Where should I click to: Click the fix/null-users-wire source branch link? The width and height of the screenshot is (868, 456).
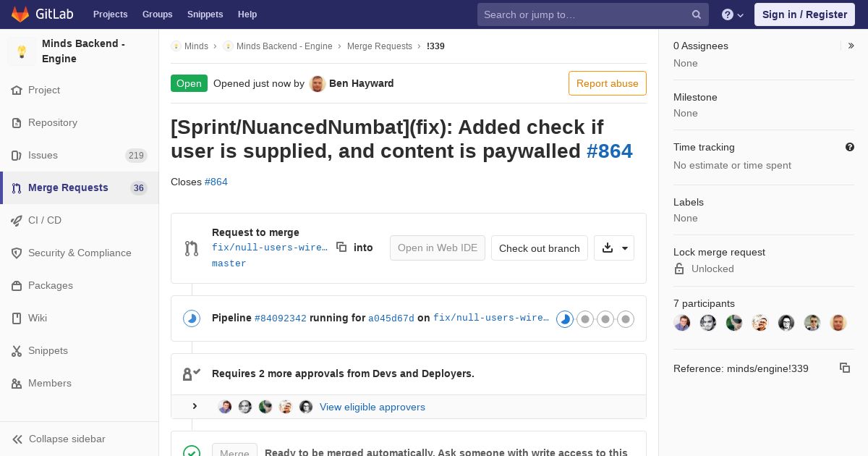coord(270,247)
